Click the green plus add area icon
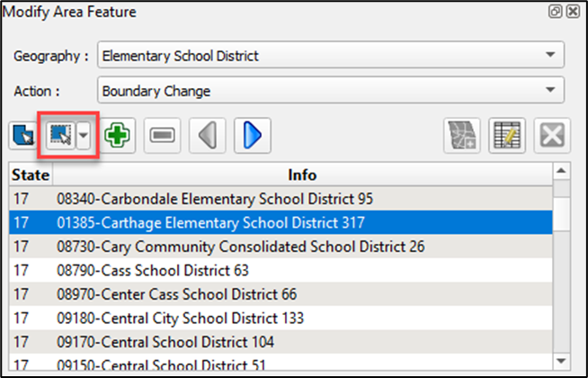This screenshot has height=378, width=588. [x=117, y=136]
